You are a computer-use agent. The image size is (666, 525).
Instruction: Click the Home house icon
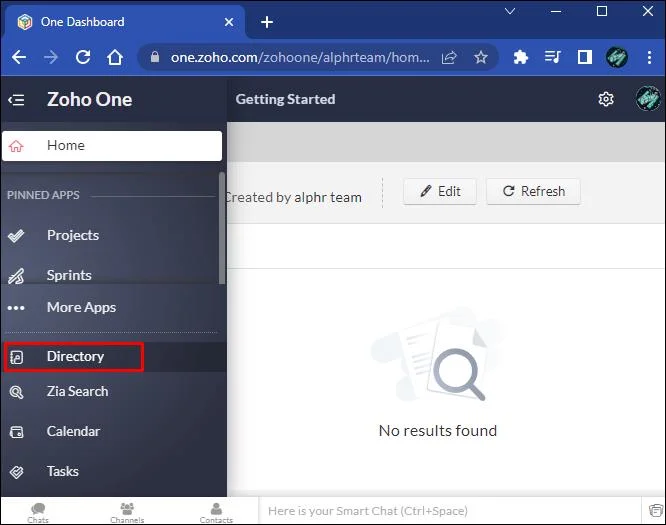pos(16,146)
